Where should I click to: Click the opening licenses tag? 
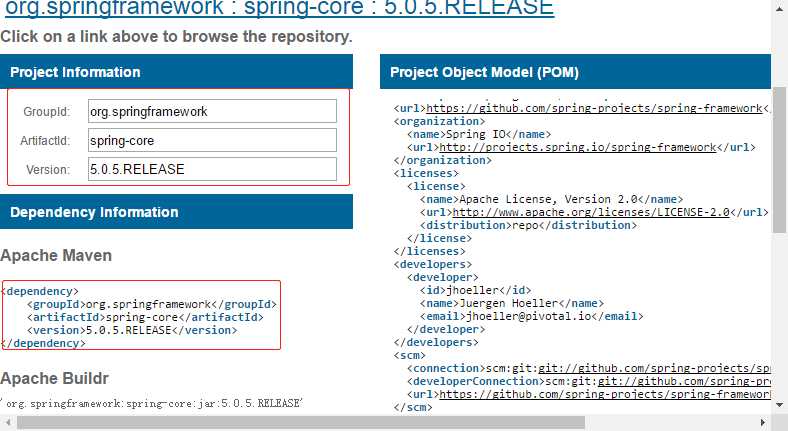click(x=426, y=173)
